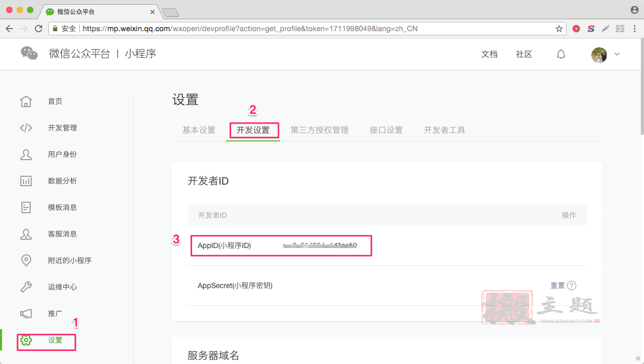This screenshot has width=644, height=364.
Task: Click the feather extension icon
Action: 605,29
